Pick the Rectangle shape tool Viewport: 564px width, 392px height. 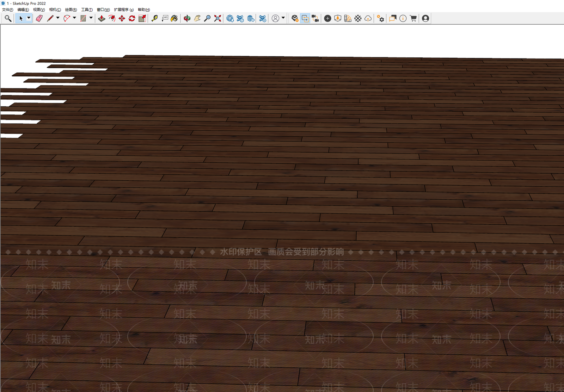coord(83,18)
